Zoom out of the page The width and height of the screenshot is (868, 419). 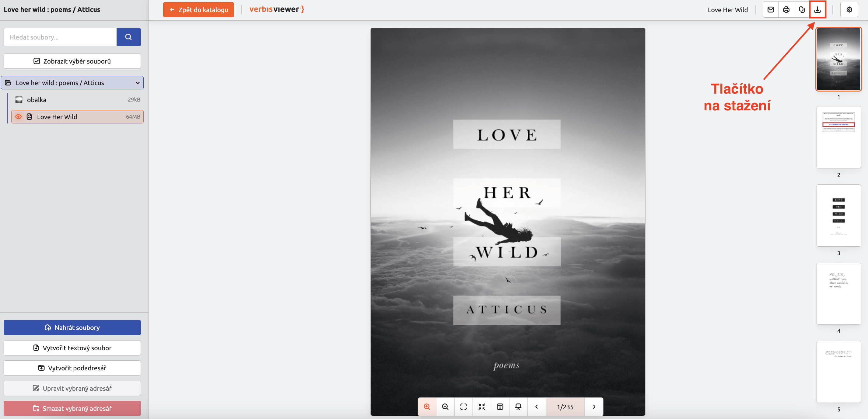click(x=445, y=407)
